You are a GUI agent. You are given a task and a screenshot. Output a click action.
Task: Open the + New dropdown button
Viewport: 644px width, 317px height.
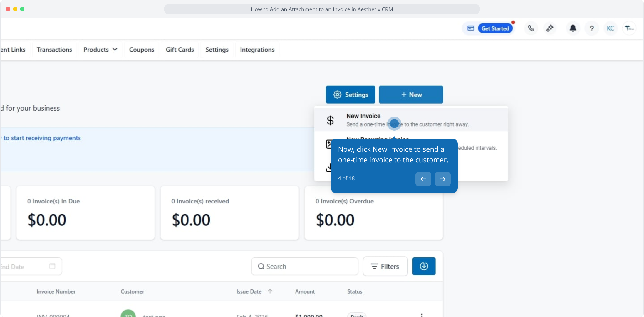tap(411, 95)
